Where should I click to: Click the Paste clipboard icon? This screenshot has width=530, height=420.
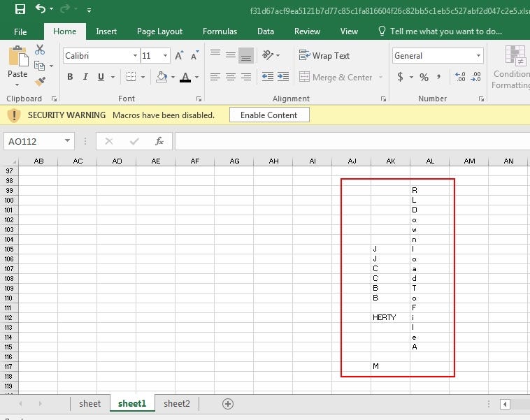[x=17, y=57]
